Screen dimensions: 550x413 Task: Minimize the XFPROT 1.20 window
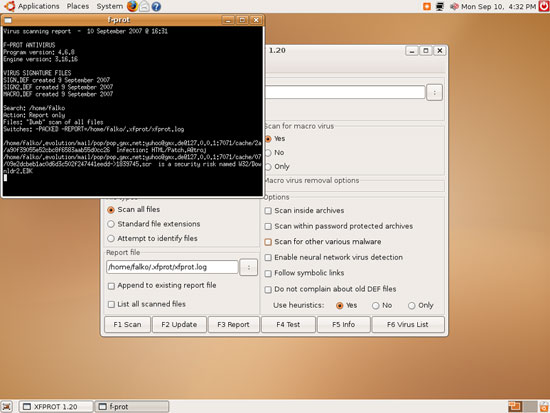(x=412, y=51)
